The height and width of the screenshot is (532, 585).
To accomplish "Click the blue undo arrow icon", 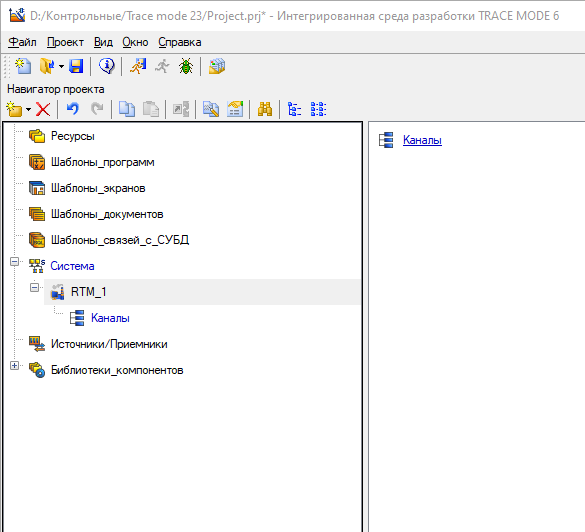I will [x=73, y=109].
